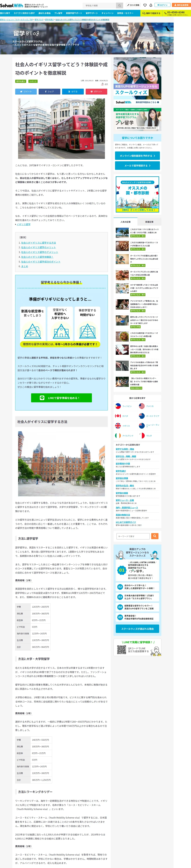191x868 pixels.
Task: Open the 英語の勉強方法 category link
Action: click(123, 515)
